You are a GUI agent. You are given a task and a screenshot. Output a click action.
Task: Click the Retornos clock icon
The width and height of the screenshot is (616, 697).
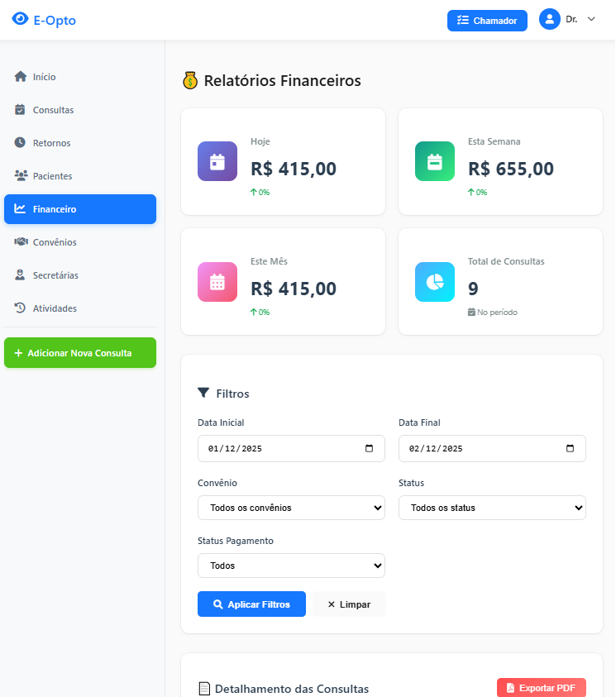[x=20, y=142]
